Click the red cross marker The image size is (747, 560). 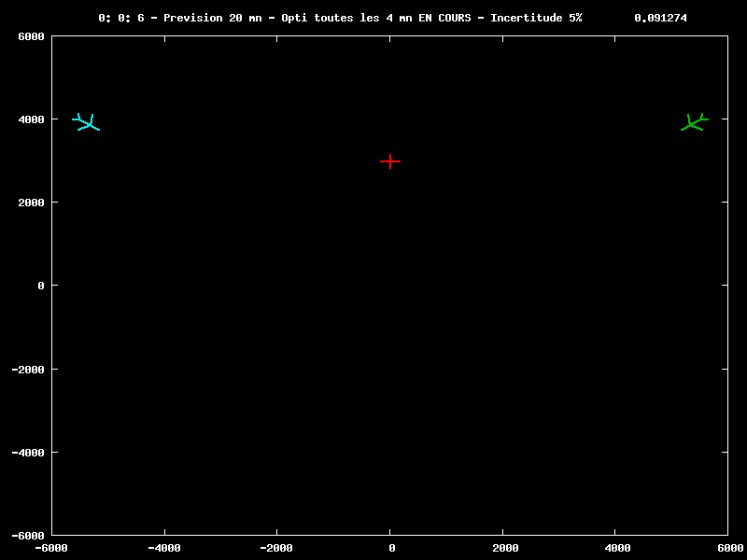click(390, 161)
